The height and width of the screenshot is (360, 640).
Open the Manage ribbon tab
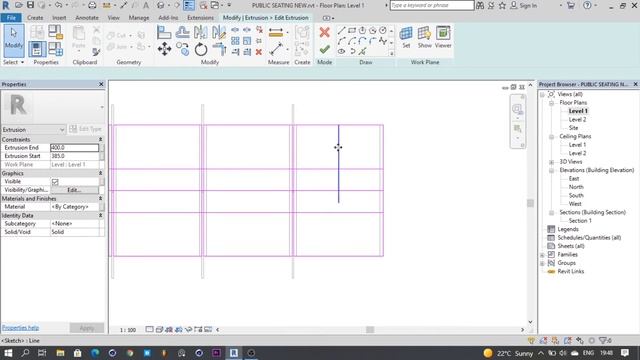pyautogui.click(x=139, y=18)
